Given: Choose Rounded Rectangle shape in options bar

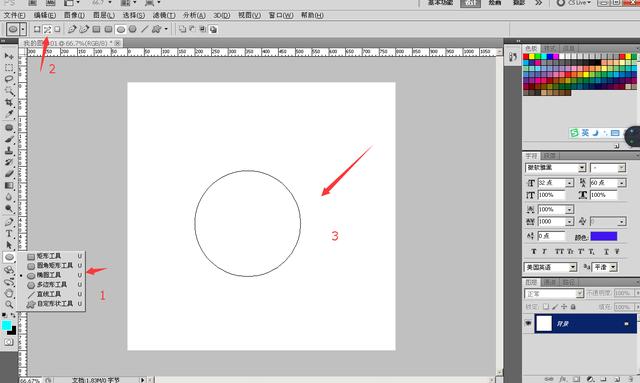Looking at the screenshot, I should (x=108, y=29).
